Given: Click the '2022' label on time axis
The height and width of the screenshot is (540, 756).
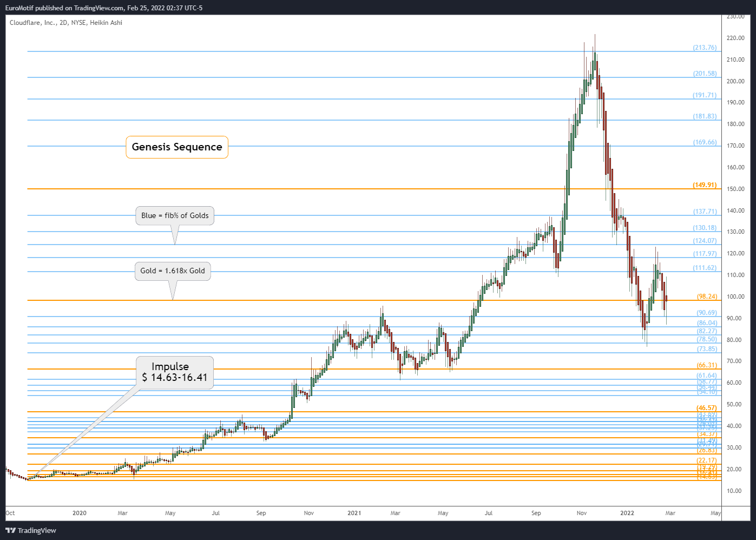Looking at the screenshot, I should [627, 513].
